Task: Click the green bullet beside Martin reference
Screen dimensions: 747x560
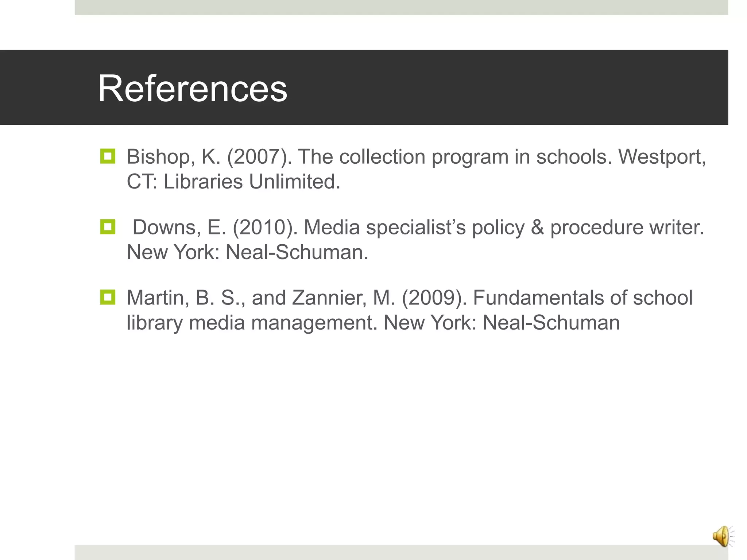Action: tap(108, 297)
